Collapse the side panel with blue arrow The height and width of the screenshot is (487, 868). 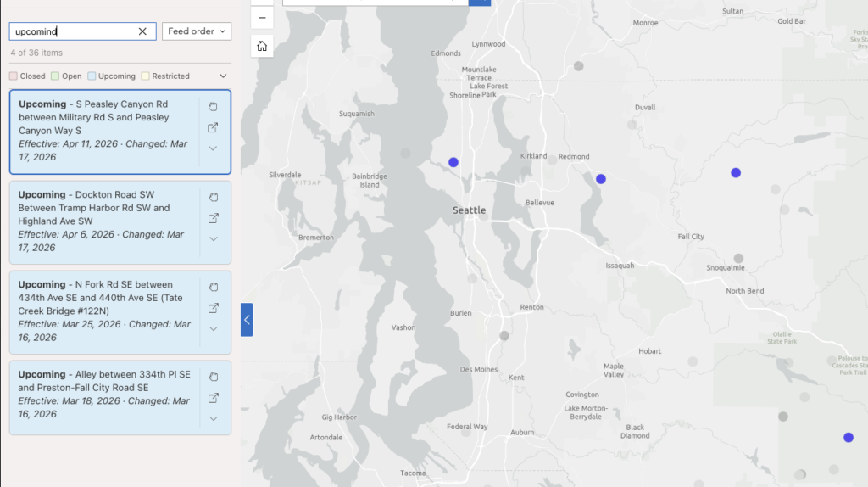click(247, 320)
